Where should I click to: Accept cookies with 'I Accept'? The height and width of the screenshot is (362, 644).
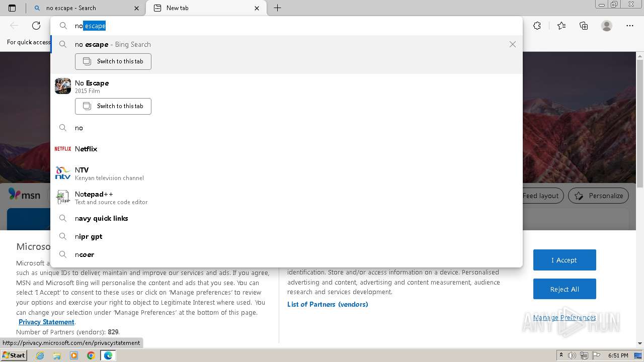click(x=565, y=260)
